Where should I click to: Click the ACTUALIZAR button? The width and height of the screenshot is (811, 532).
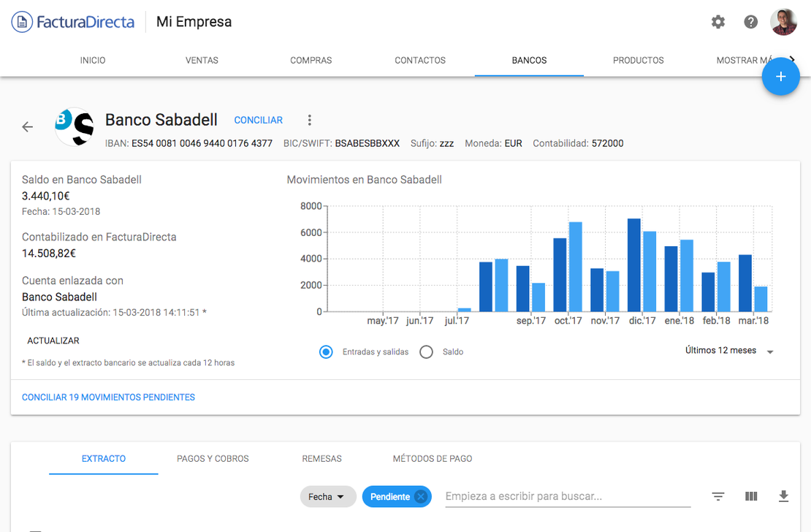pyautogui.click(x=53, y=341)
